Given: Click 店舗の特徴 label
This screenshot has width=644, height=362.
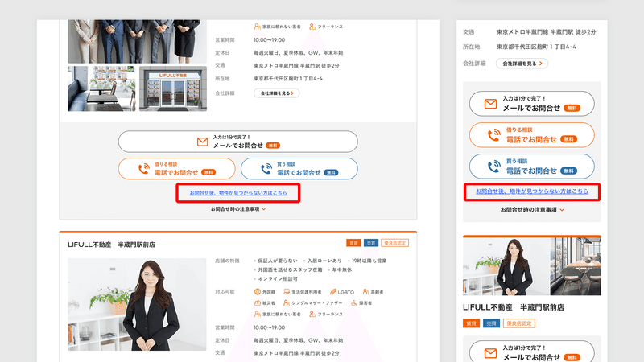Looking at the screenshot, I should click(x=227, y=261).
